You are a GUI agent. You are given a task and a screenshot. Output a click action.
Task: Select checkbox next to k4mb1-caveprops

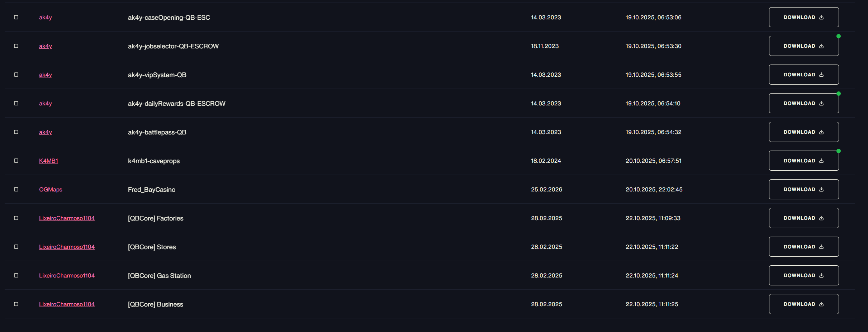pos(16,161)
